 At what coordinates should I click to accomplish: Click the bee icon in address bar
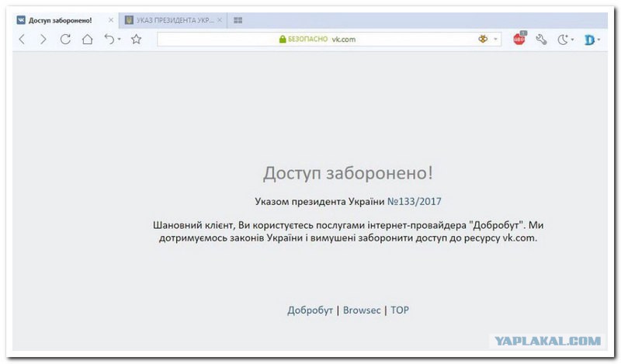coord(483,39)
